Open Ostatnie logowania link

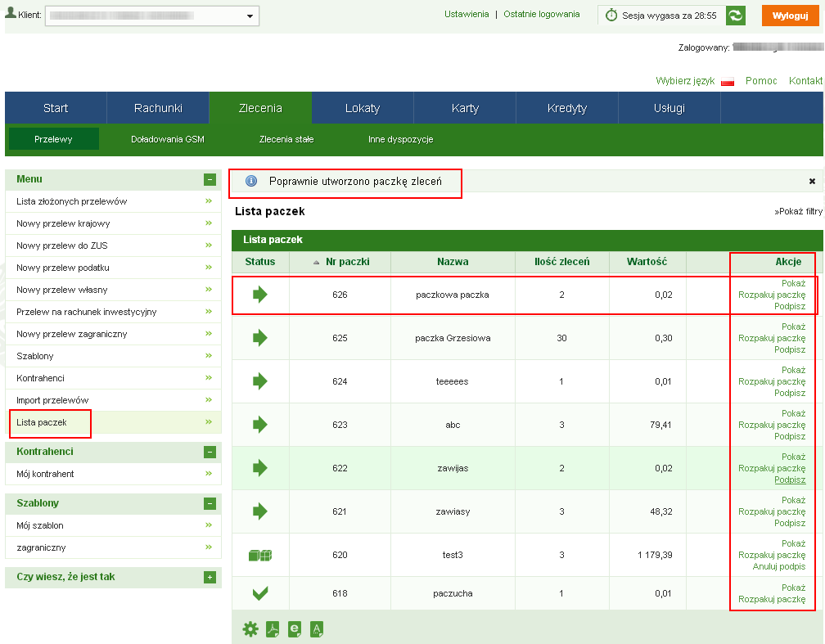click(542, 14)
